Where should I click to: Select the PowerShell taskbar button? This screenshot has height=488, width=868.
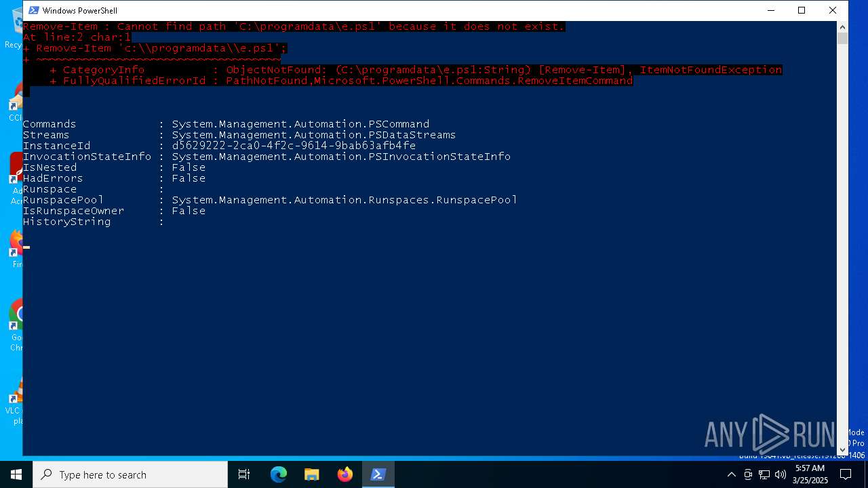point(378,474)
